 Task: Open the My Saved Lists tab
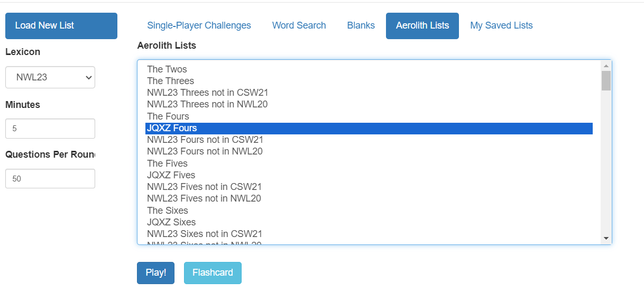[501, 26]
